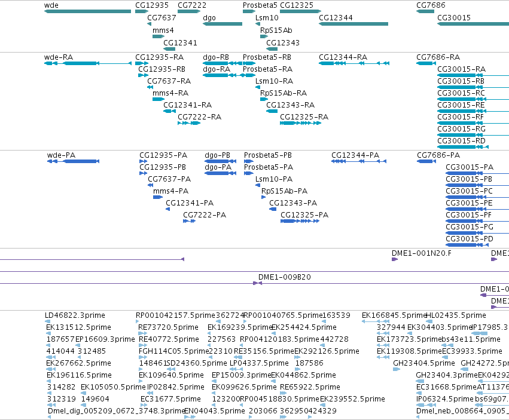509x420 pixels.
Task: Select the CG12325-PA protein label
Action: [x=304, y=215]
